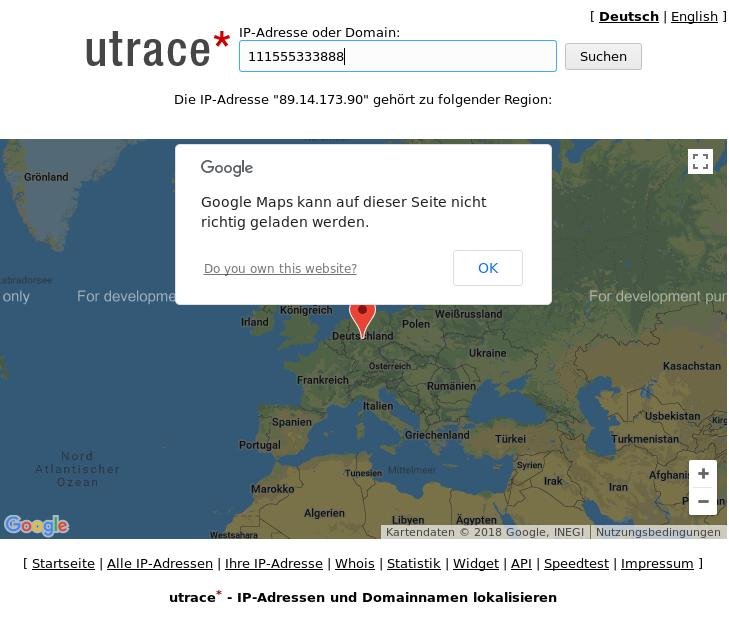
Task: Click the 'Iran' map label
Action: pyautogui.click(x=618, y=487)
